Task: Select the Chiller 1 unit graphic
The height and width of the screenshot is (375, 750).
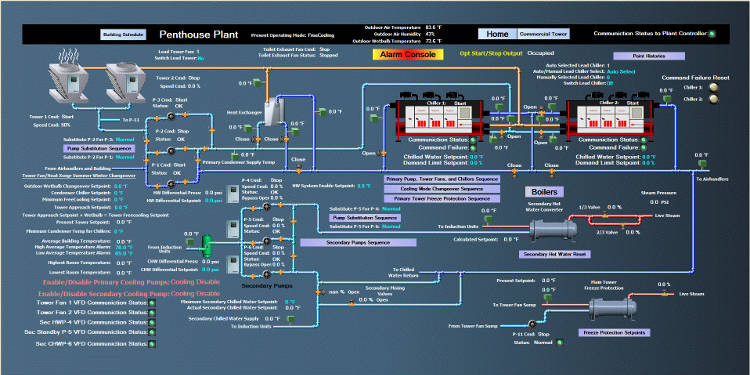Action: (x=440, y=116)
